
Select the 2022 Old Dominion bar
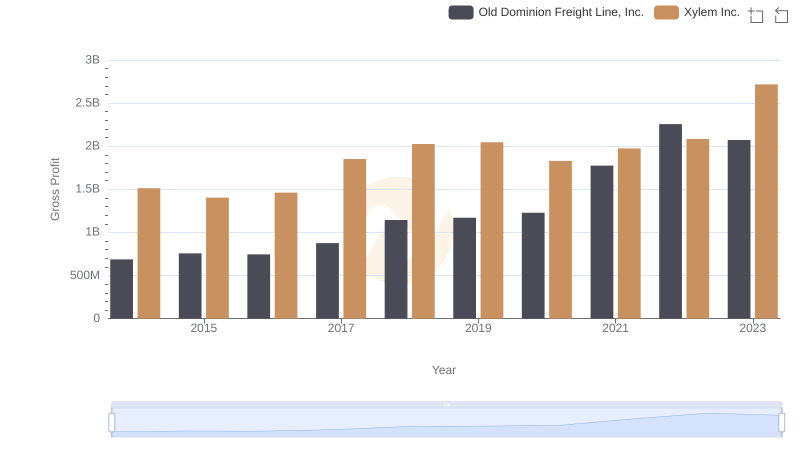670,221
